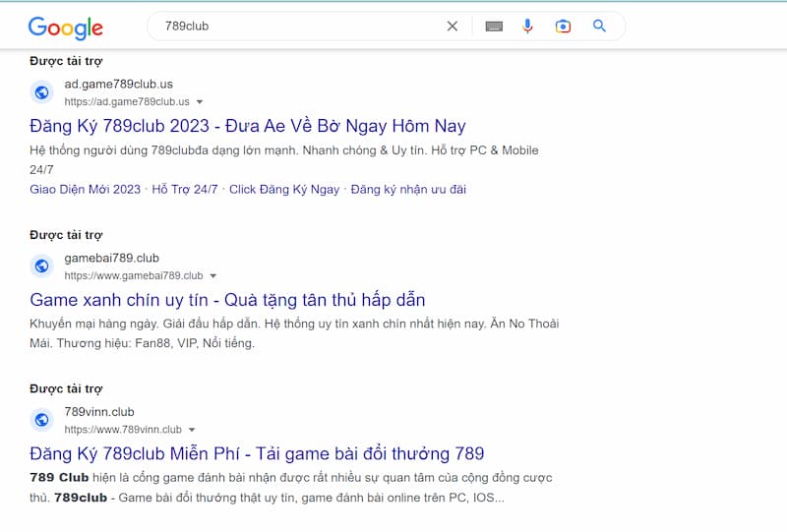Click the globe favicon for 789vinn.club
Image resolution: width=787 pixels, height=532 pixels.
pos(42,420)
